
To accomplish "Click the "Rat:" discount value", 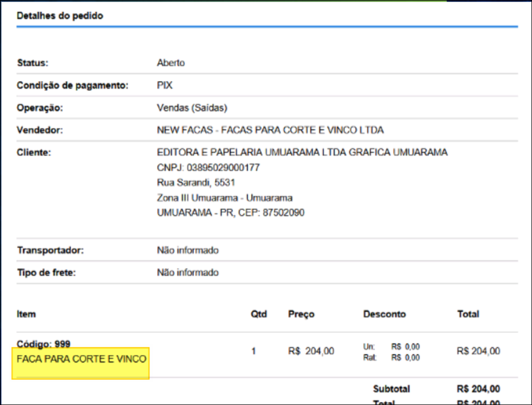I will coord(406,358).
